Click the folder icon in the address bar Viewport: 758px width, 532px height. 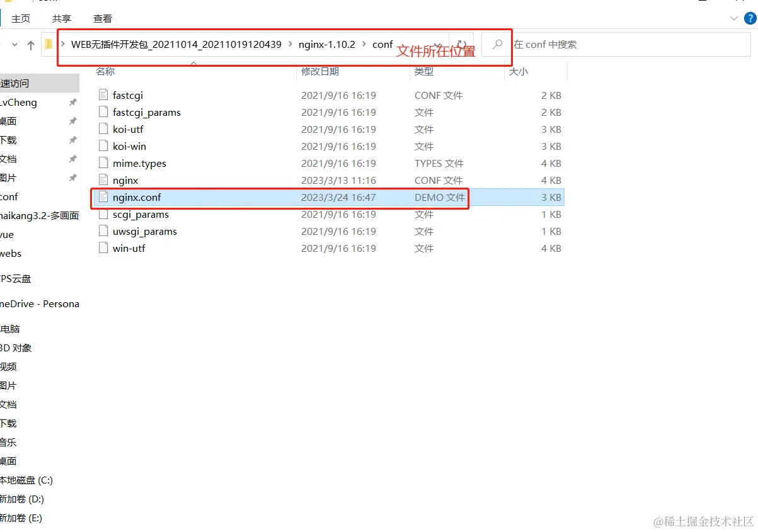click(x=49, y=45)
